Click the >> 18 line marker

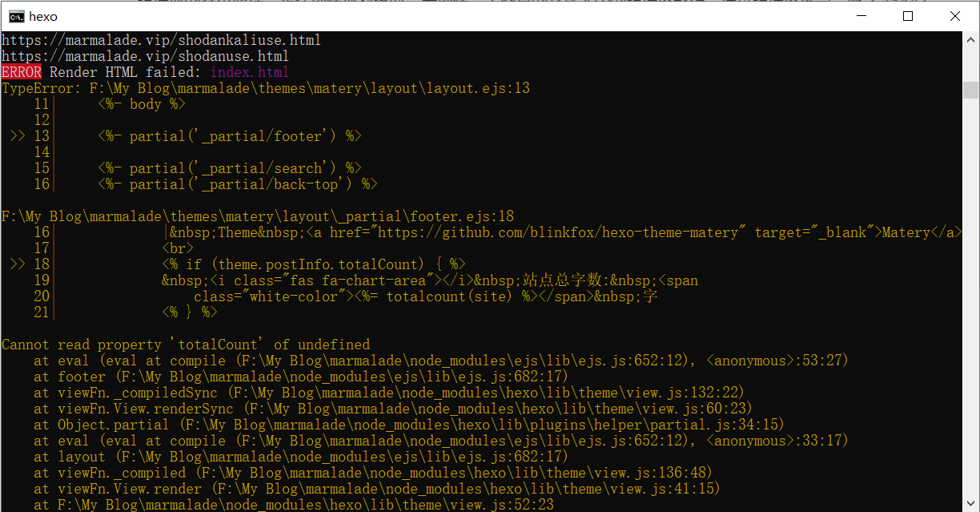tap(30, 264)
